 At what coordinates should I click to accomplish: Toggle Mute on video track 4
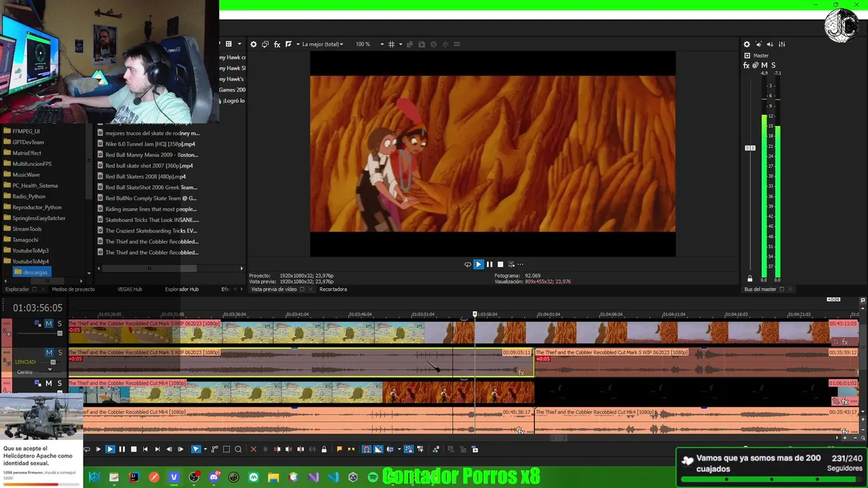pyautogui.click(x=49, y=384)
